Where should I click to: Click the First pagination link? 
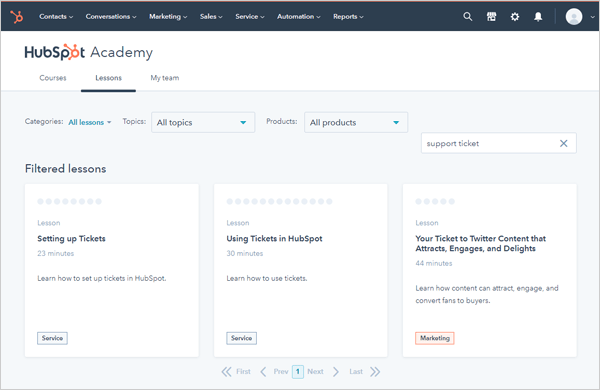click(x=243, y=372)
